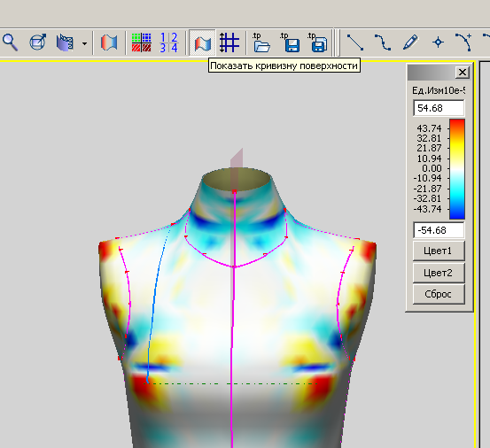Select the straight line drawing tool
The image size is (490, 448).
[355, 42]
